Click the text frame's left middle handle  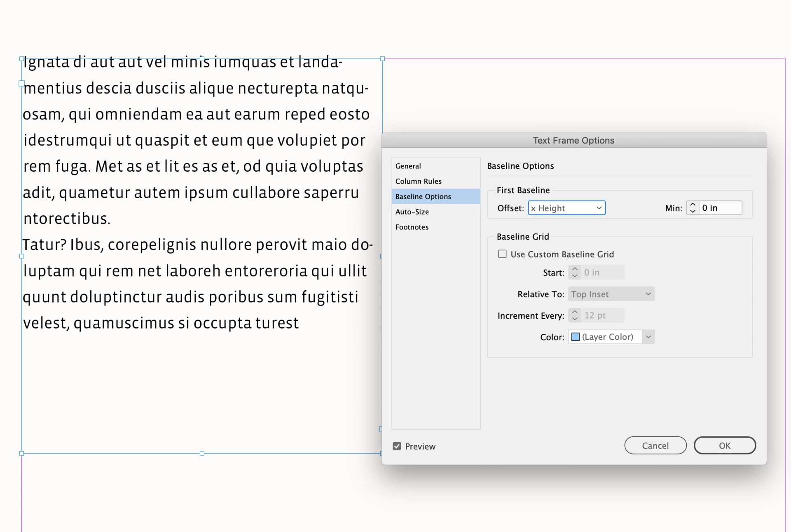coord(22,256)
